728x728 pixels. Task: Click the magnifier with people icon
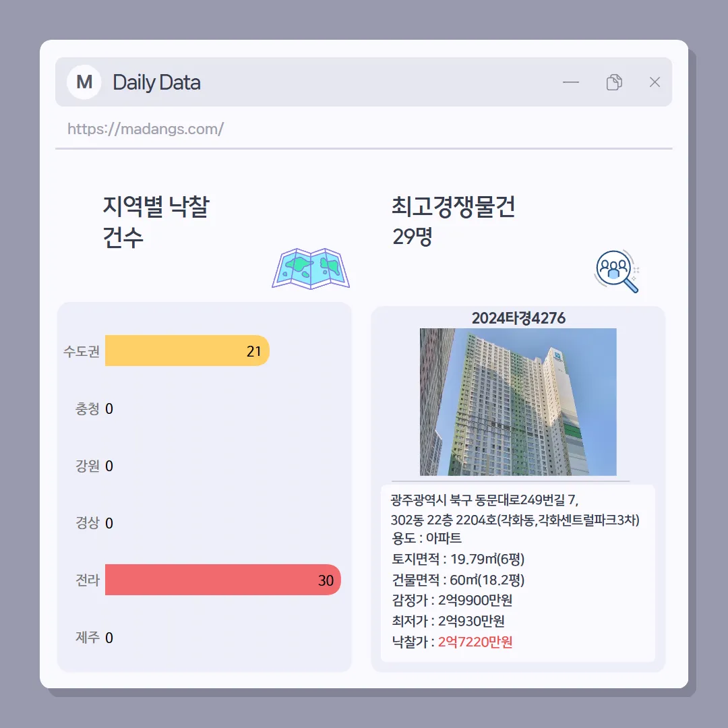tap(617, 271)
